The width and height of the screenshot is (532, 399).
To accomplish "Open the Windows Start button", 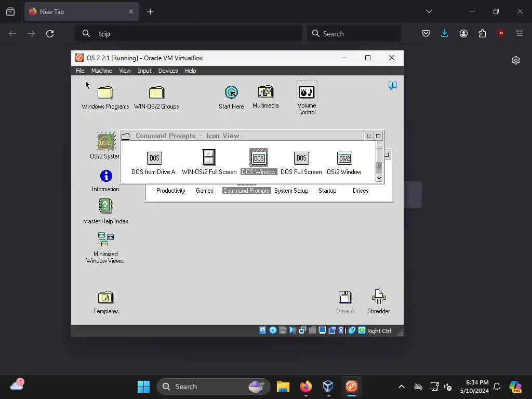I will (143, 387).
